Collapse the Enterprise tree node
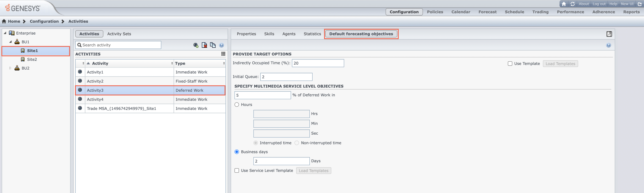Viewport: 644px width, 193px height. click(x=5, y=33)
